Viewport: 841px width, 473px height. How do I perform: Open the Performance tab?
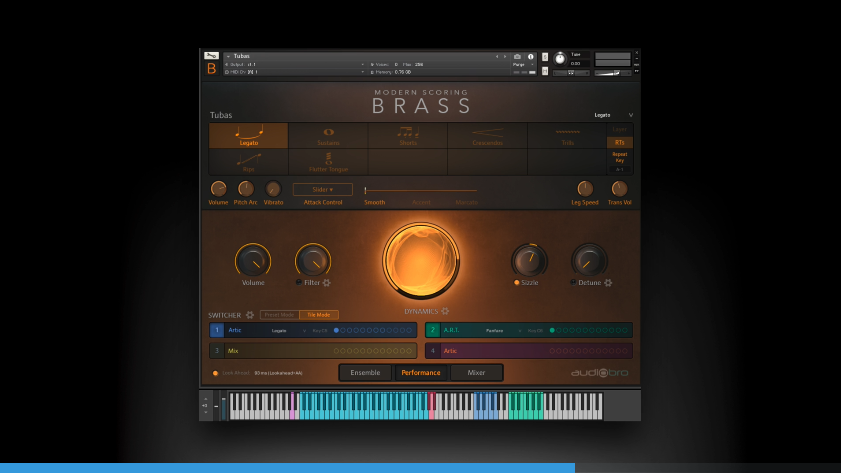pyautogui.click(x=421, y=373)
